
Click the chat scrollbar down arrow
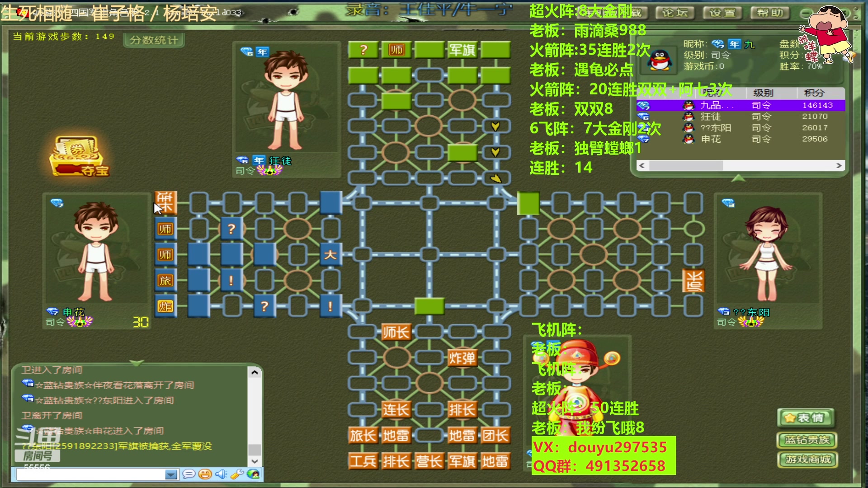(x=255, y=461)
